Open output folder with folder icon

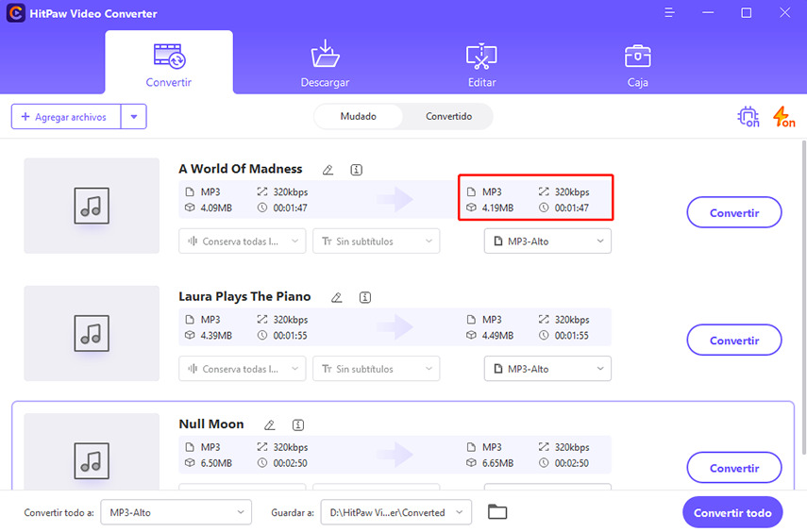497,512
